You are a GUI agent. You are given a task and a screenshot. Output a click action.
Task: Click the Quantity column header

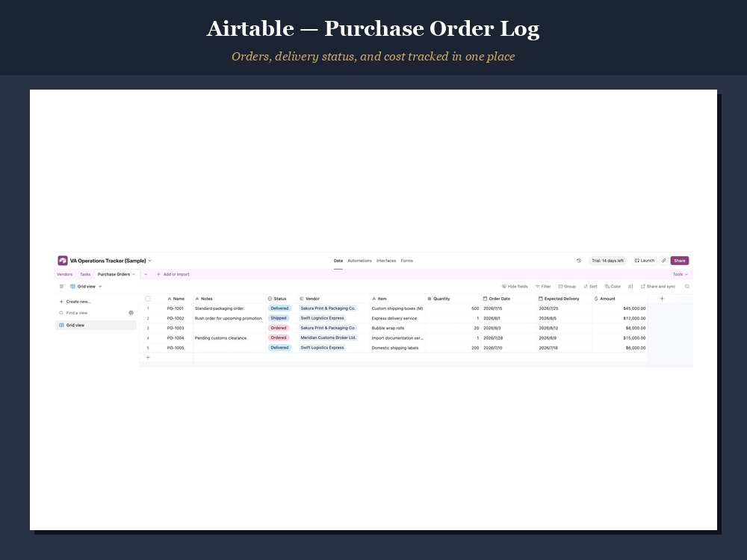tap(453, 299)
